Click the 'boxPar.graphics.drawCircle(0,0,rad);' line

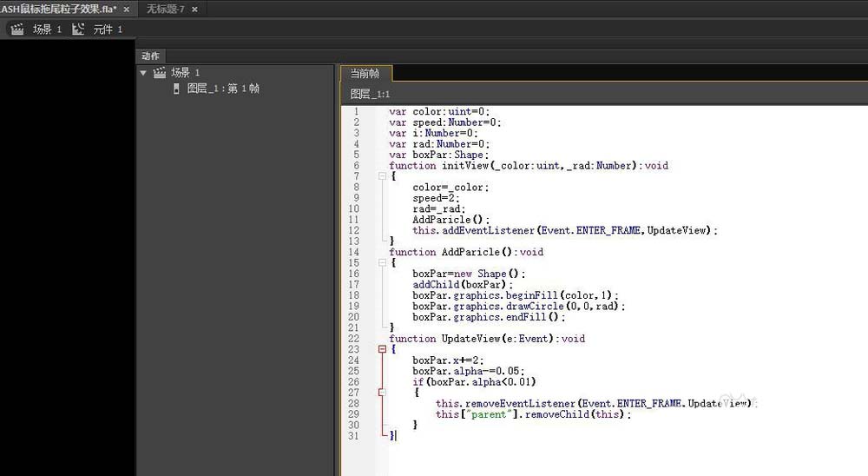pyautogui.click(x=519, y=307)
